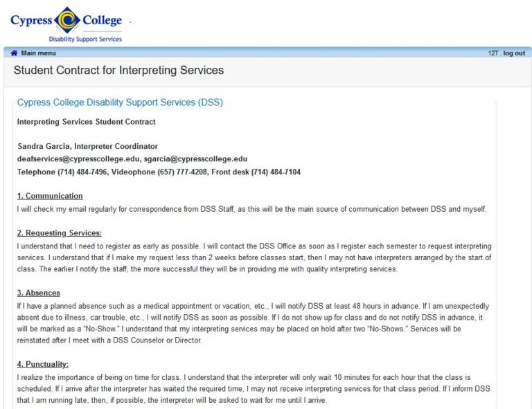Click the word 'College' in the header logo

coord(102,21)
